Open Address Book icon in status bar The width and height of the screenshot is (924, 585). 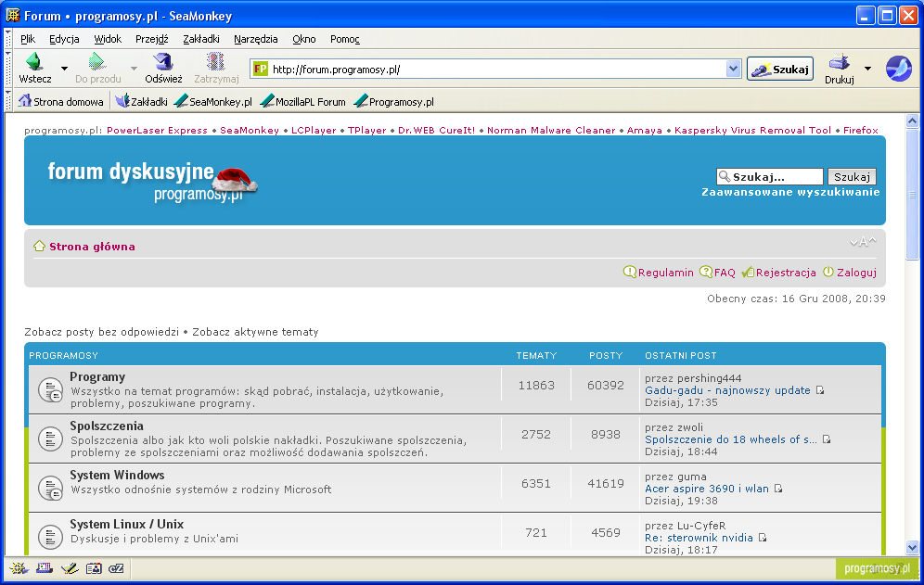tap(94, 568)
